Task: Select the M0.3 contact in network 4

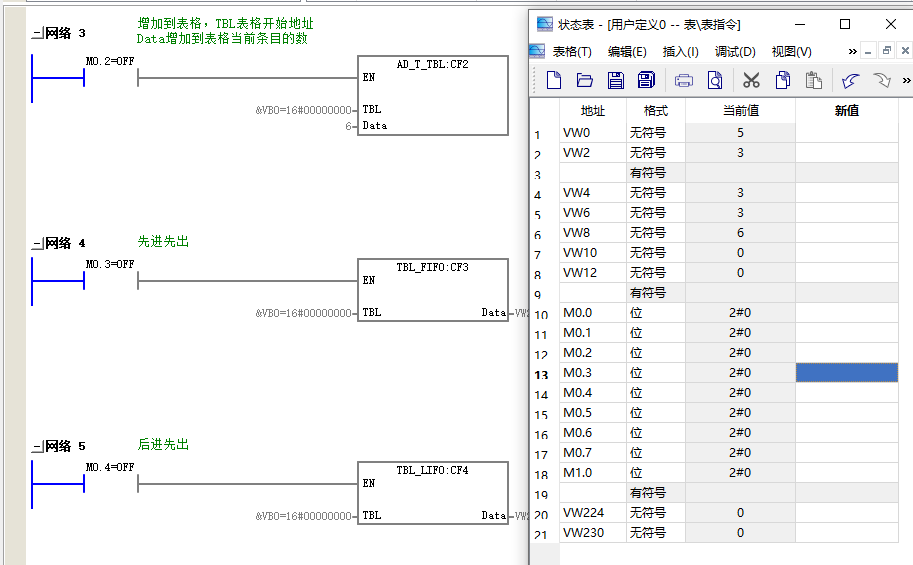Action: point(111,281)
